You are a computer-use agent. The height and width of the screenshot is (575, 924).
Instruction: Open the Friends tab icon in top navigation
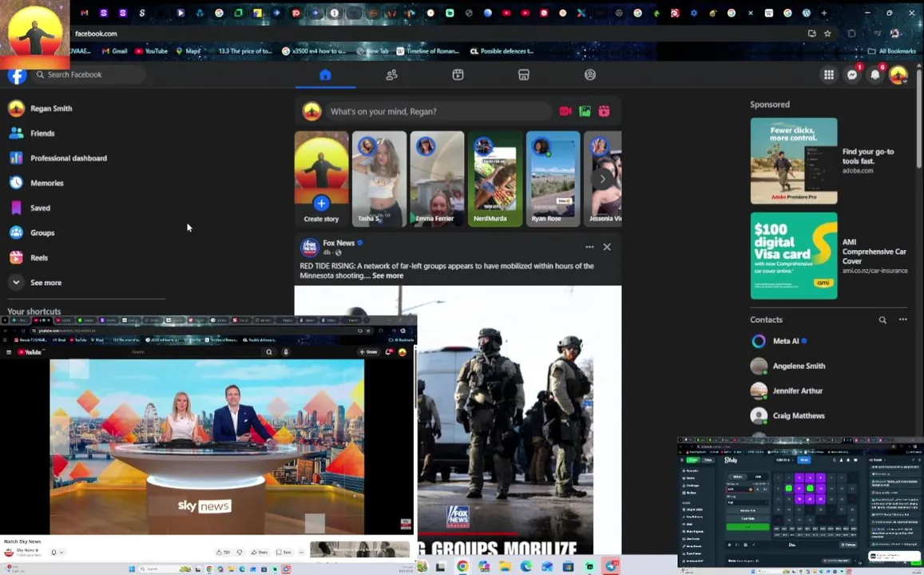391,75
